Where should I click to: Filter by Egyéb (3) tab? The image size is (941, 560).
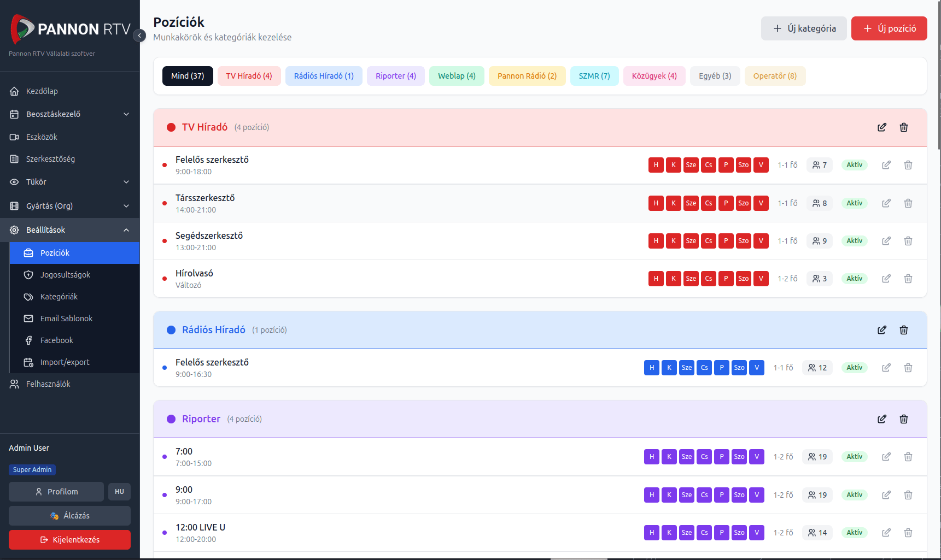click(715, 76)
